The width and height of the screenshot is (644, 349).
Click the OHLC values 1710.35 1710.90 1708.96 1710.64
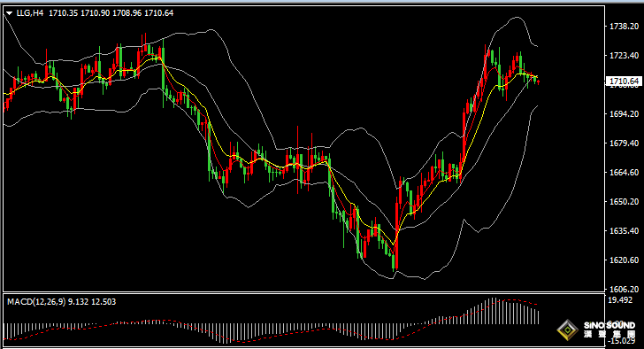[111, 13]
